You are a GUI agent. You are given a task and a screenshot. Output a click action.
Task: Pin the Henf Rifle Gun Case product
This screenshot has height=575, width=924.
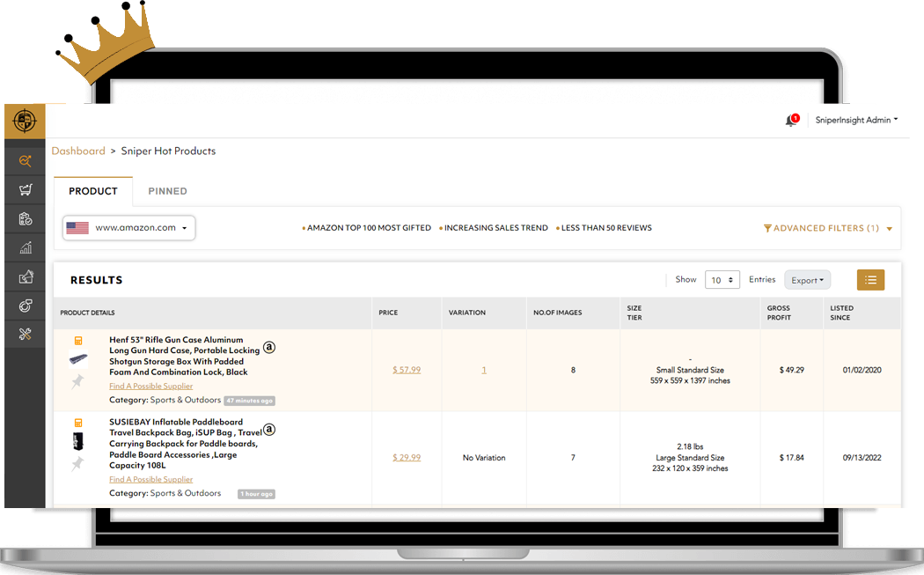pos(77,381)
